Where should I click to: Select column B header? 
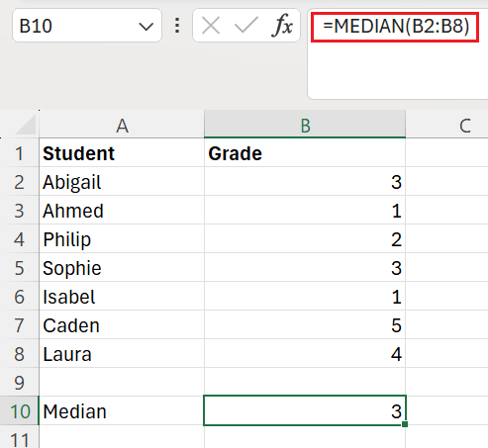pyautogui.click(x=305, y=125)
